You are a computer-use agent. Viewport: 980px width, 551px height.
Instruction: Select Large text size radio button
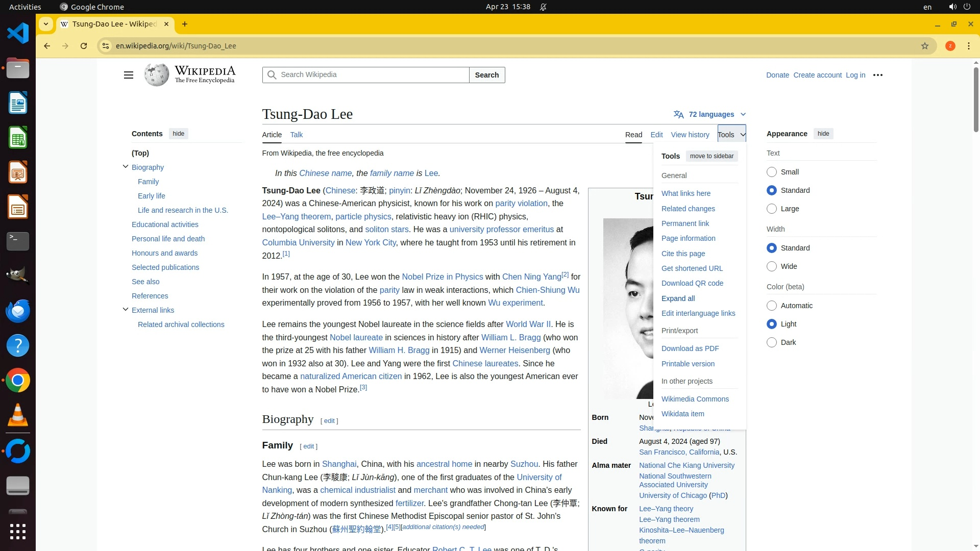tap(771, 209)
